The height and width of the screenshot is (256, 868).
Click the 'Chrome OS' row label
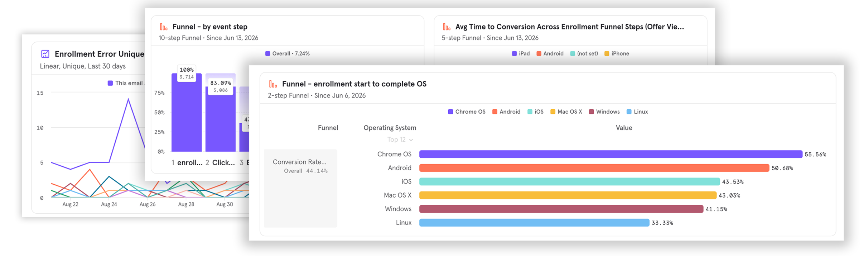pos(394,154)
